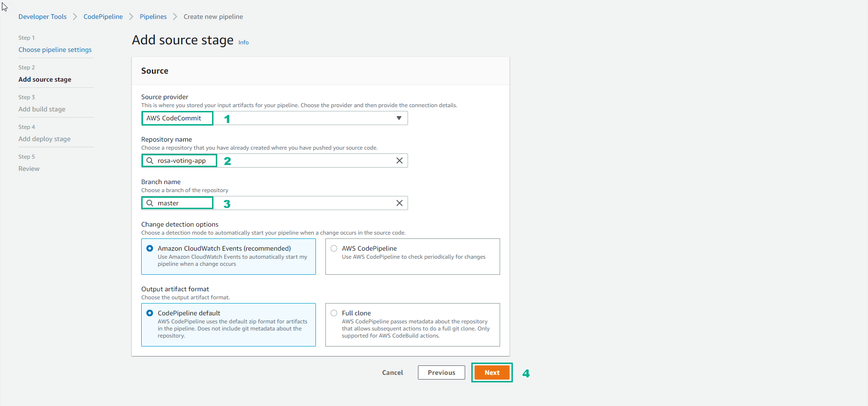Click the Previous button

[441, 372]
